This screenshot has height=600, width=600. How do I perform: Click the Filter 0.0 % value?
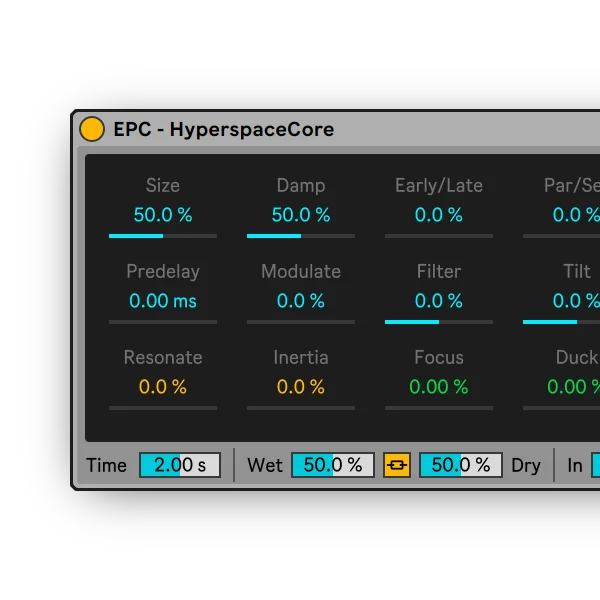[439, 301]
